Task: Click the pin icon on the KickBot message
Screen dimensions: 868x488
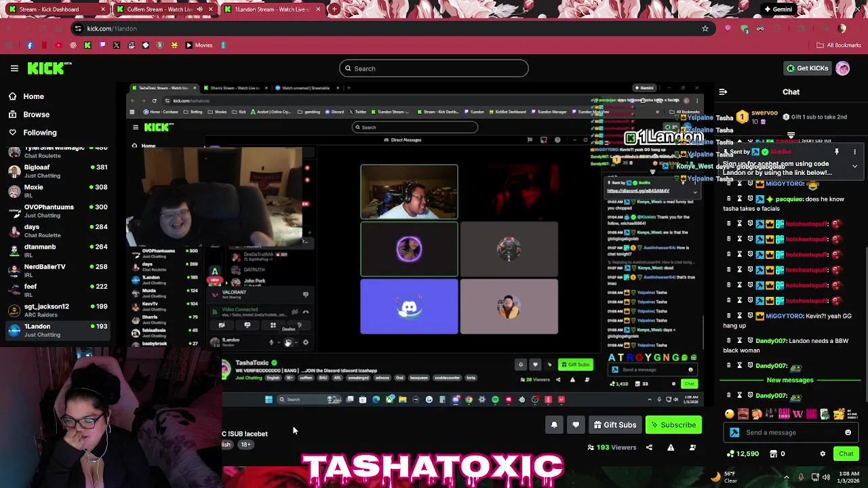Action: pyautogui.click(x=837, y=152)
